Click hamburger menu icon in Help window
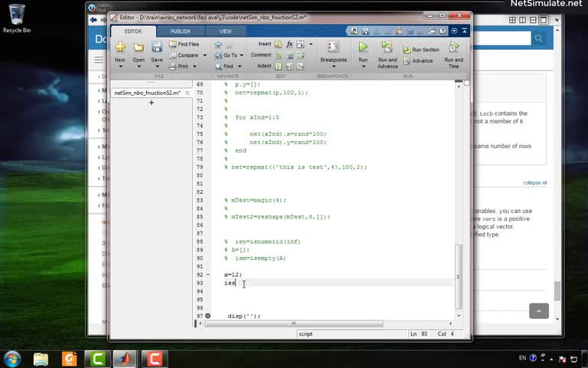 click(x=98, y=59)
